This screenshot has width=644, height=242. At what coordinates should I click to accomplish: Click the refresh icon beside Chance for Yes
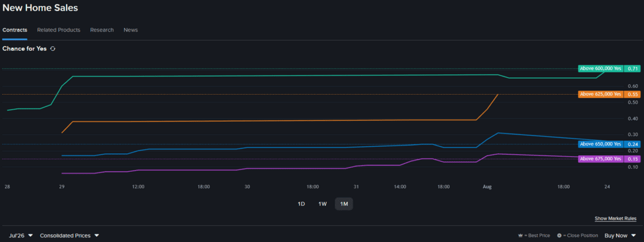(52, 49)
